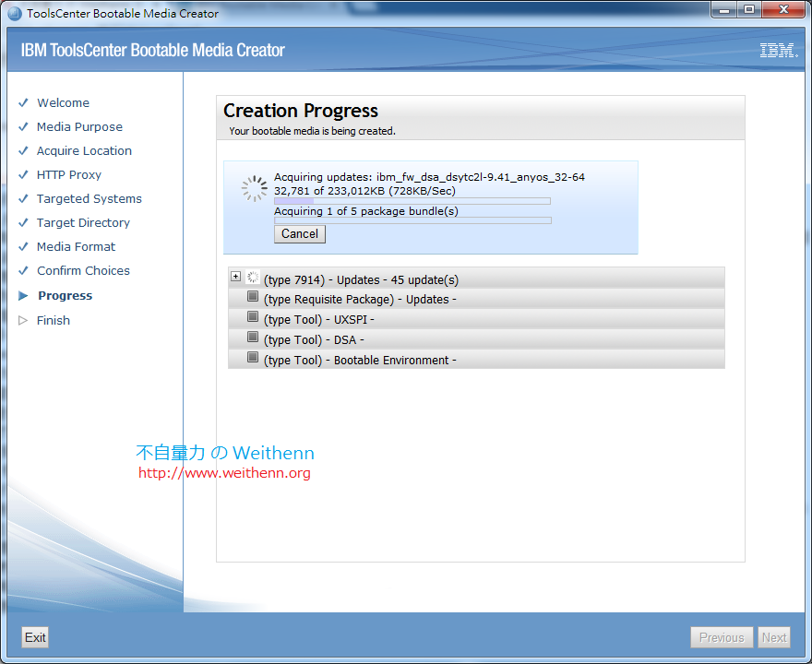
Task: Select the Target Directory step
Action: (x=83, y=222)
